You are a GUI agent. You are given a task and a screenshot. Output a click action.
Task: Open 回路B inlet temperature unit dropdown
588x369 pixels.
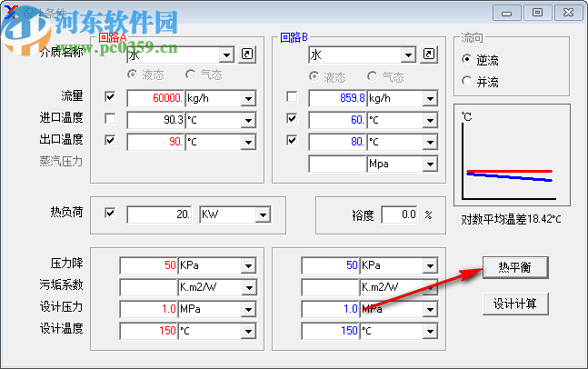click(430, 120)
